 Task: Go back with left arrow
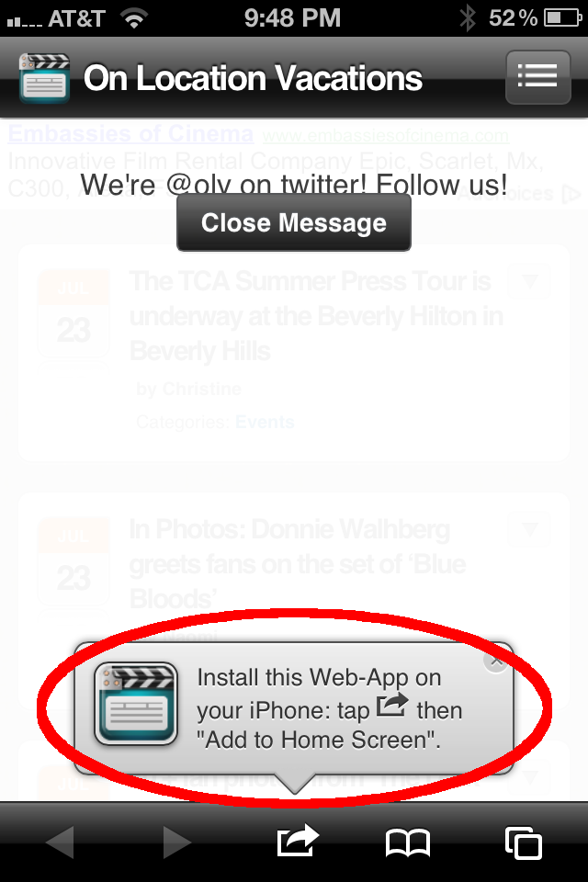pyautogui.click(x=60, y=842)
